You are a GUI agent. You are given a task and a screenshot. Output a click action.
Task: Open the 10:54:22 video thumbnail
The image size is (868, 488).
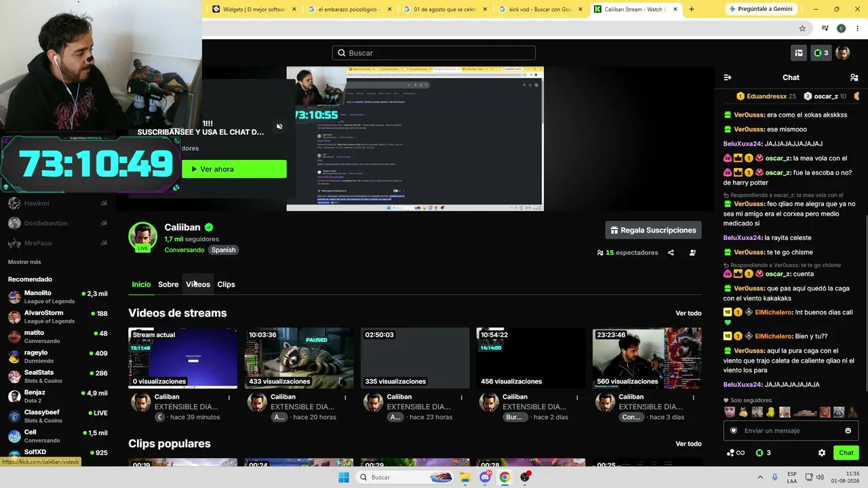pos(531,358)
